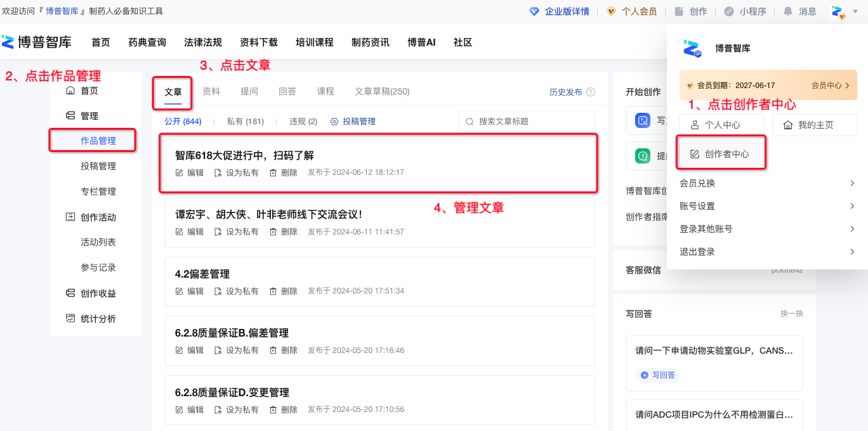Click 创作 in the top bar
Screen dimensions: 868x431
[x=691, y=11]
